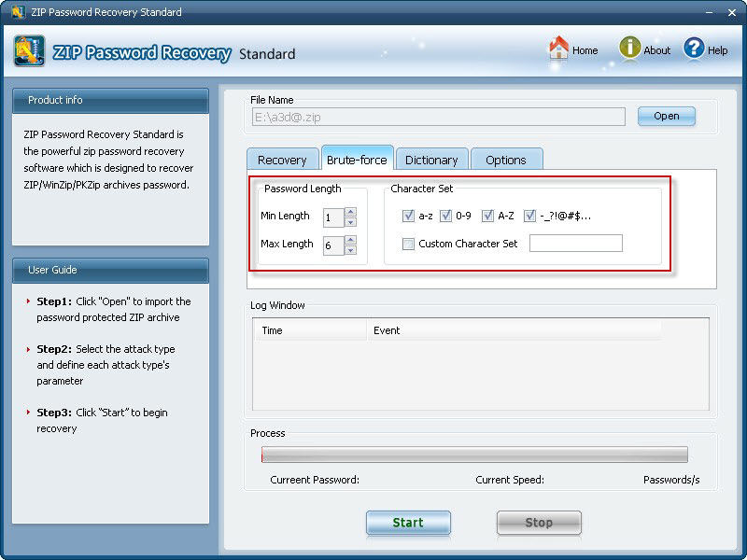Click the Max Length value field
The height and width of the screenshot is (560, 747).
pyautogui.click(x=333, y=245)
